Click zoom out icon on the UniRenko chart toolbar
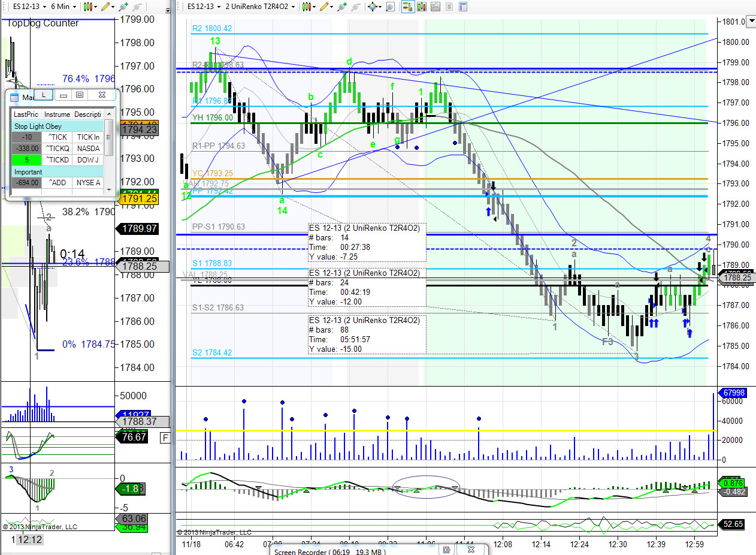 [356, 7]
